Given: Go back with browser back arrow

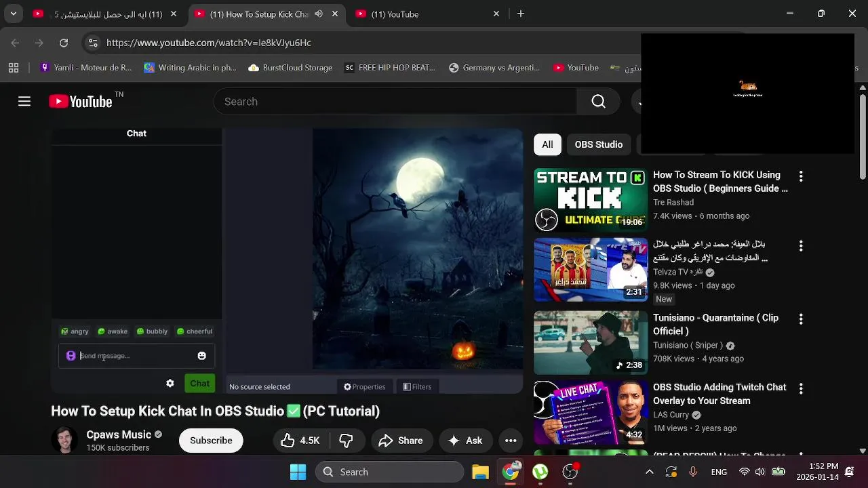Looking at the screenshot, I should pyautogui.click(x=15, y=43).
